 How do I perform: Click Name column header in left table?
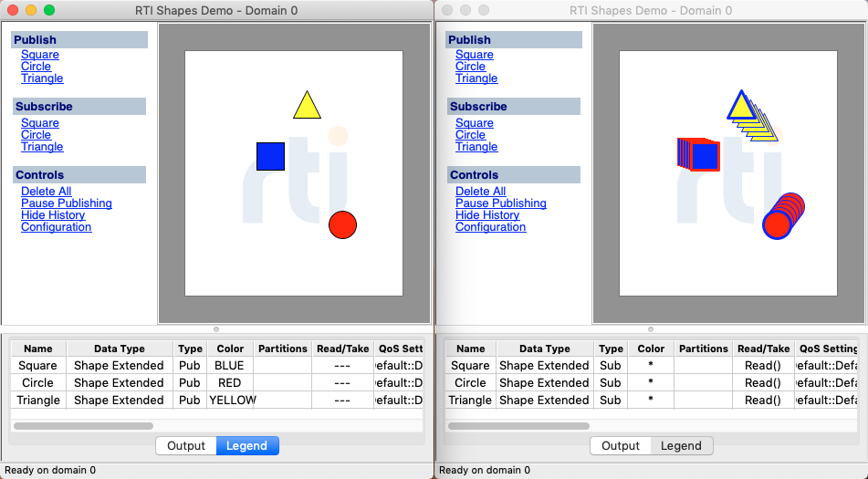(38, 349)
